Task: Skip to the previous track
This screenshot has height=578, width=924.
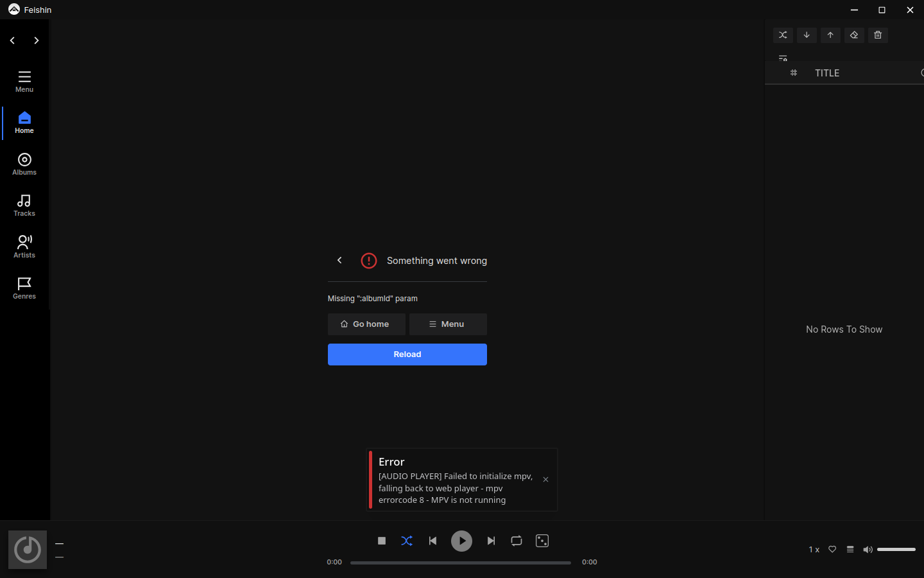Action: tap(432, 541)
